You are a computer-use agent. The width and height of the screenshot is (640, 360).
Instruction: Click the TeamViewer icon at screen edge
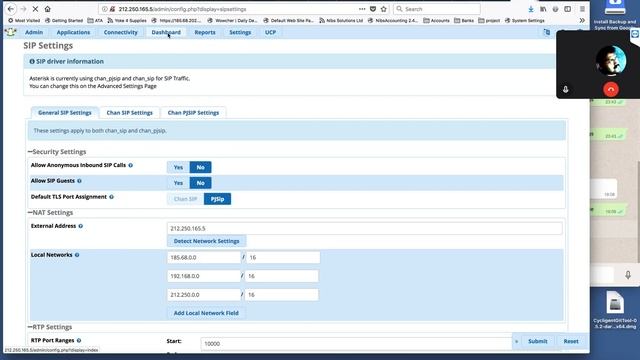tap(635, 34)
